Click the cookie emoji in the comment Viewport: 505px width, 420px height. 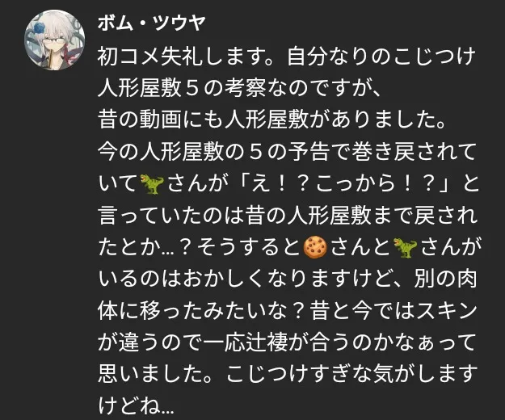click(315, 247)
